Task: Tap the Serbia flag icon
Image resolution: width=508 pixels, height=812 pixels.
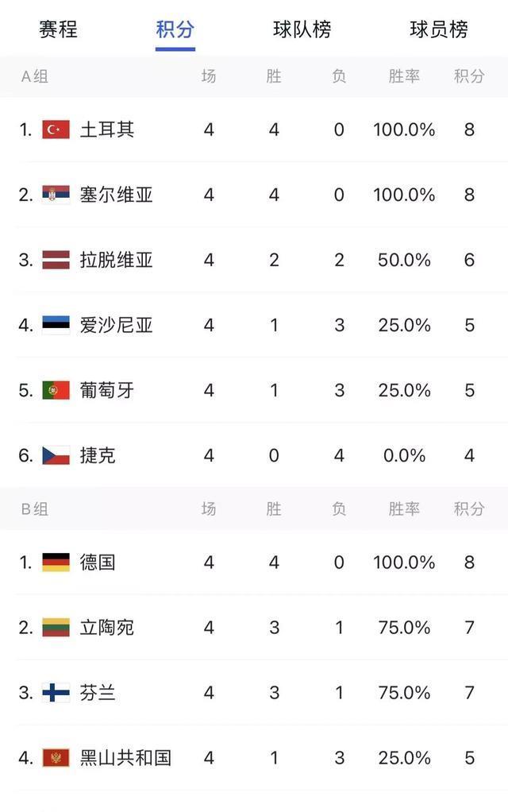Action: (56, 195)
